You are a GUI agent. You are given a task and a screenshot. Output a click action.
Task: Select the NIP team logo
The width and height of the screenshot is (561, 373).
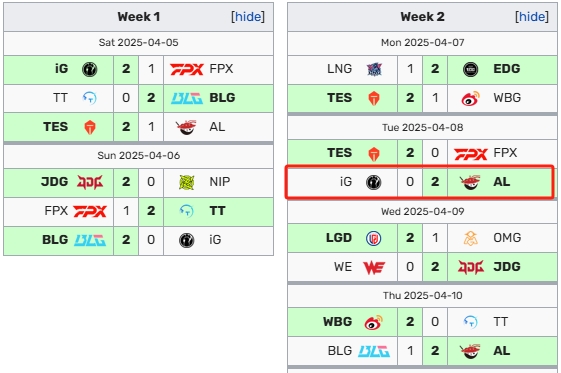click(x=187, y=182)
